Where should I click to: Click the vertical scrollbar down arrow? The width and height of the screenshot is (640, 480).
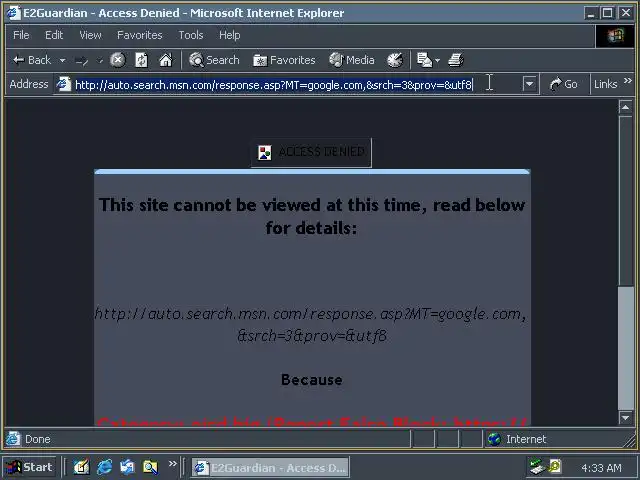[625, 418]
